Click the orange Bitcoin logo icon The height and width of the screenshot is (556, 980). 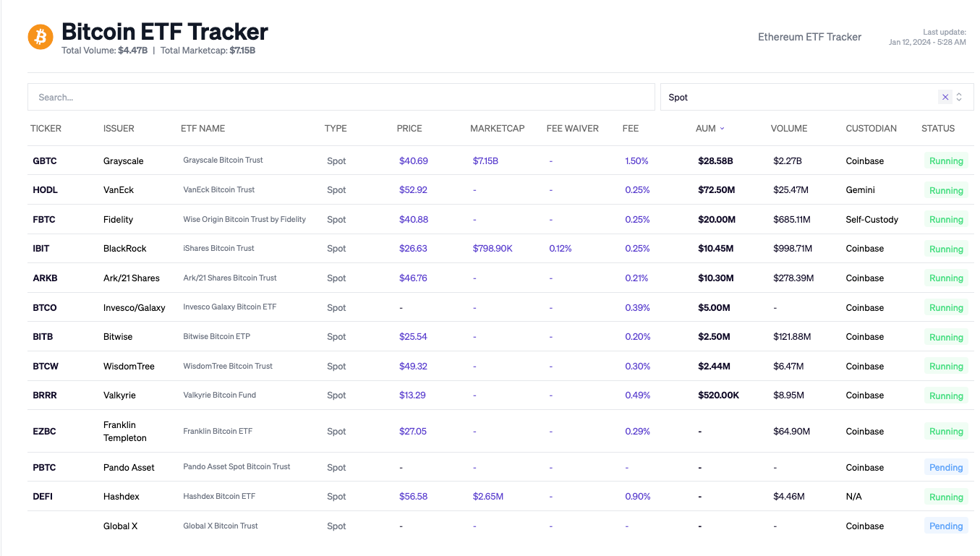click(x=41, y=36)
